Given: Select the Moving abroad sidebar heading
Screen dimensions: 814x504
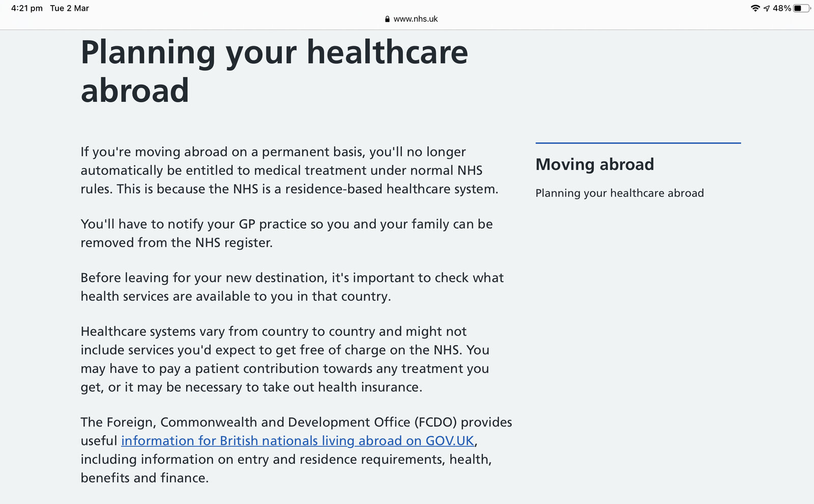Looking at the screenshot, I should coord(594,164).
